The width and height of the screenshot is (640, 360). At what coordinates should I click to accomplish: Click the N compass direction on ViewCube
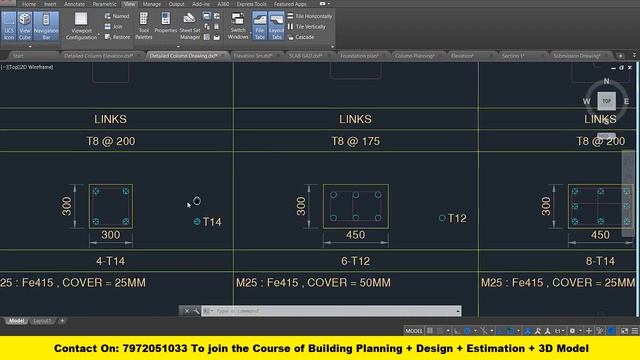pyautogui.click(x=607, y=81)
